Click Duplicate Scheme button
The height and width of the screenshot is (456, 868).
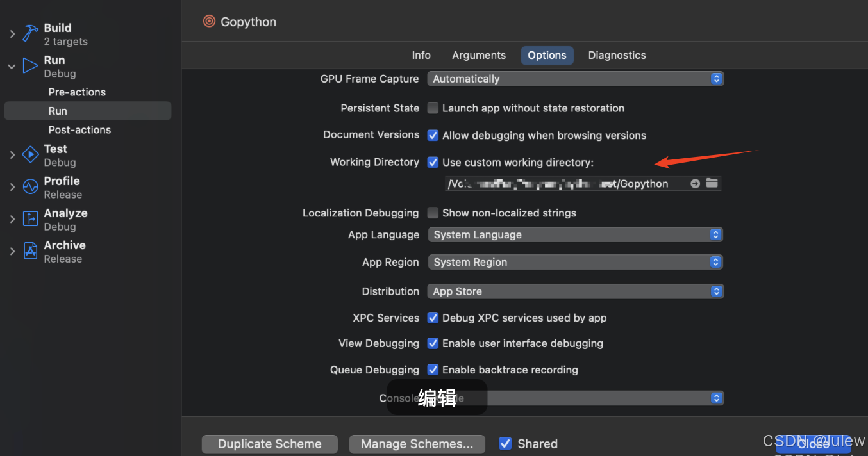point(269,443)
